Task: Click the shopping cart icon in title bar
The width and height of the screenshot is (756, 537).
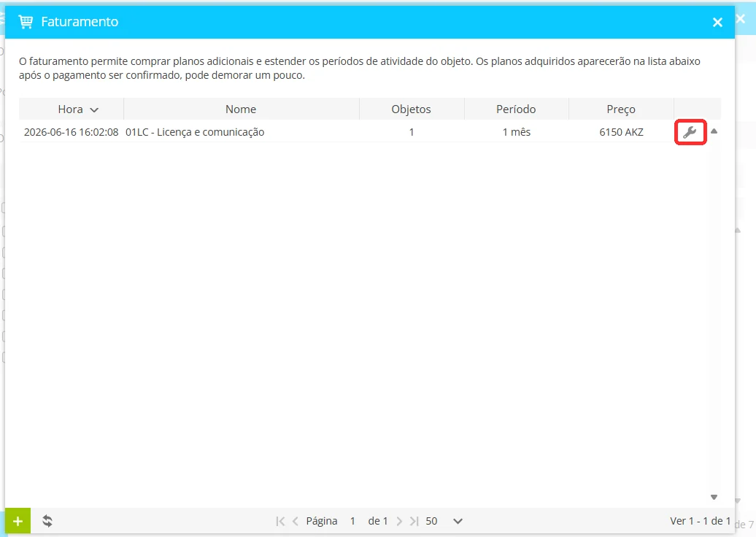Action: tap(26, 22)
